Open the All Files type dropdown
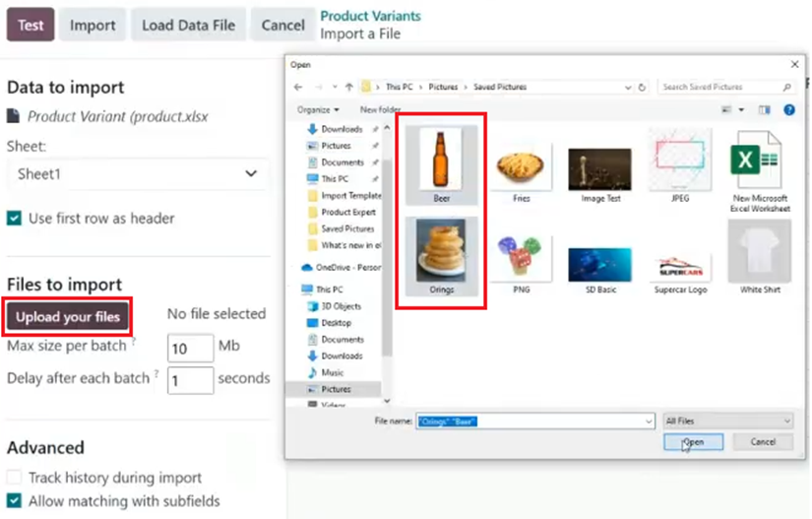Viewport: 812px width, 519px height. (727, 421)
